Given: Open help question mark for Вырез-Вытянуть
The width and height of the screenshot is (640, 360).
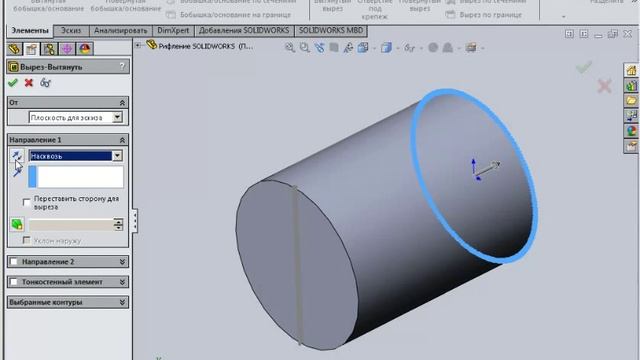Looking at the screenshot, I should (x=122, y=67).
